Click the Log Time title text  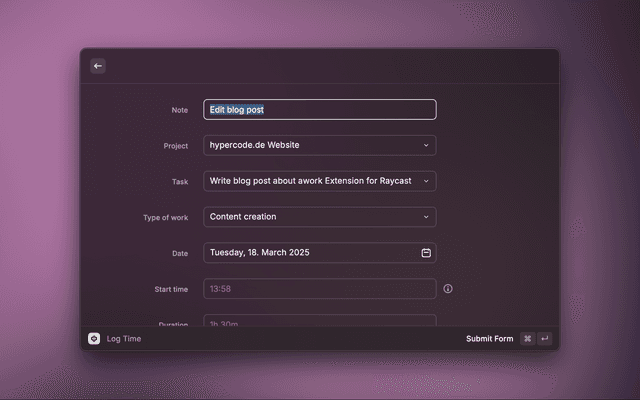point(124,339)
